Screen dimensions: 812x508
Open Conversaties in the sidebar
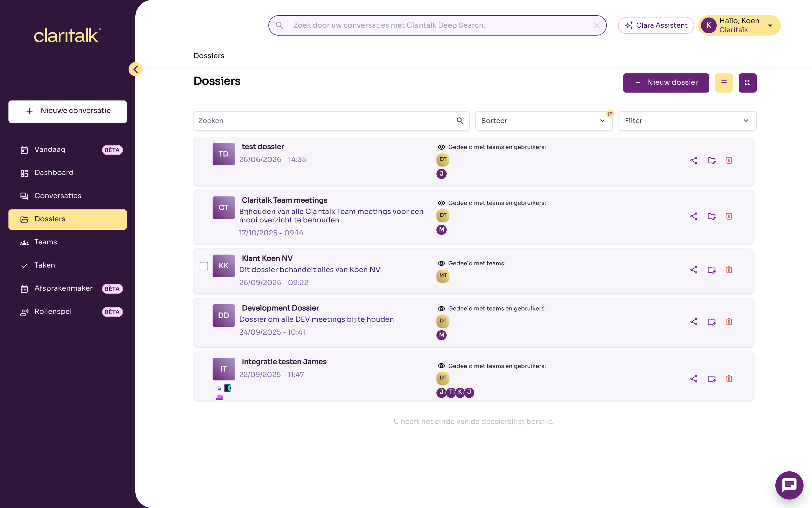[x=67, y=196]
